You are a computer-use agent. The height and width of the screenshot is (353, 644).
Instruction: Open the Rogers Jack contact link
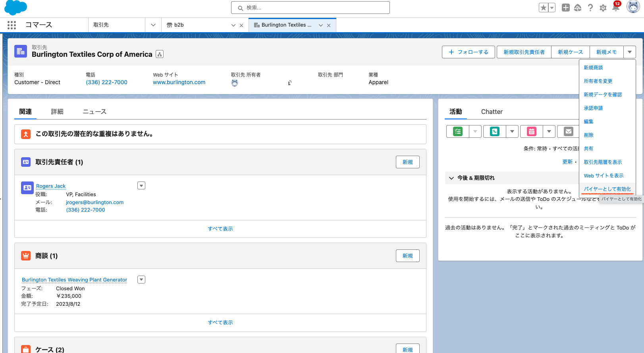[x=51, y=186]
